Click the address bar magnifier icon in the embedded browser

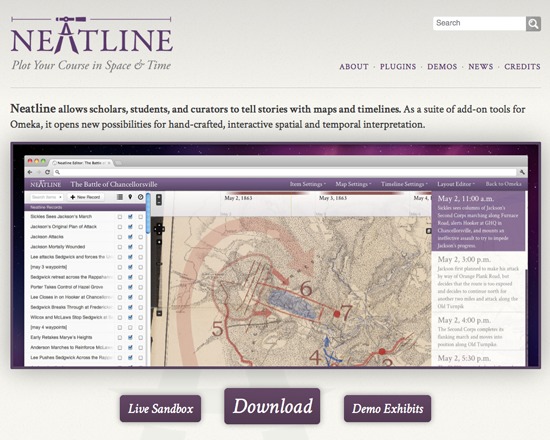tap(58, 172)
